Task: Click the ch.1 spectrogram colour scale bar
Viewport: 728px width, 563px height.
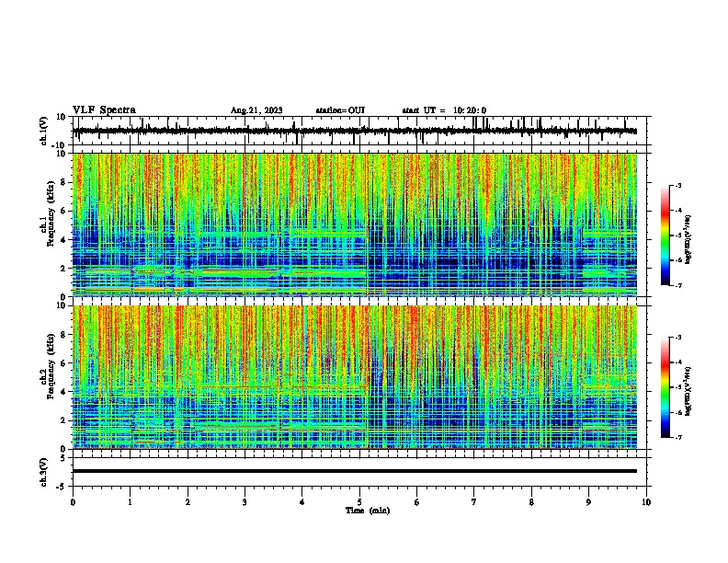Action: [x=665, y=236]
